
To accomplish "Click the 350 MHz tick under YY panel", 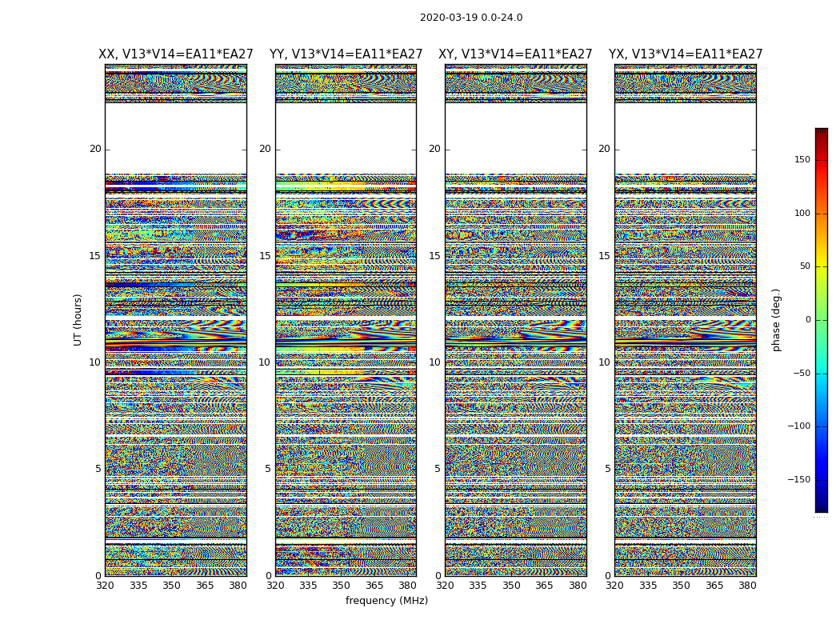I will click(x=342, y=586).
